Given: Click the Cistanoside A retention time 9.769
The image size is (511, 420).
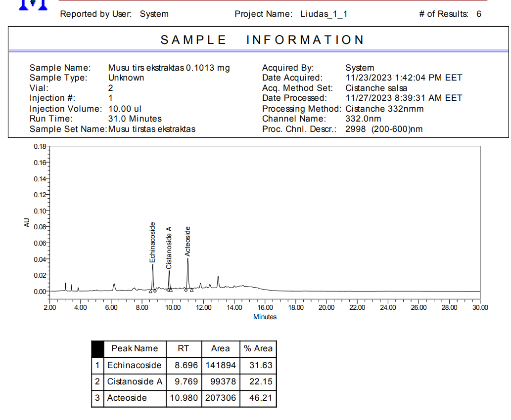Looking at the screenshot, I should tap(183, 382).
